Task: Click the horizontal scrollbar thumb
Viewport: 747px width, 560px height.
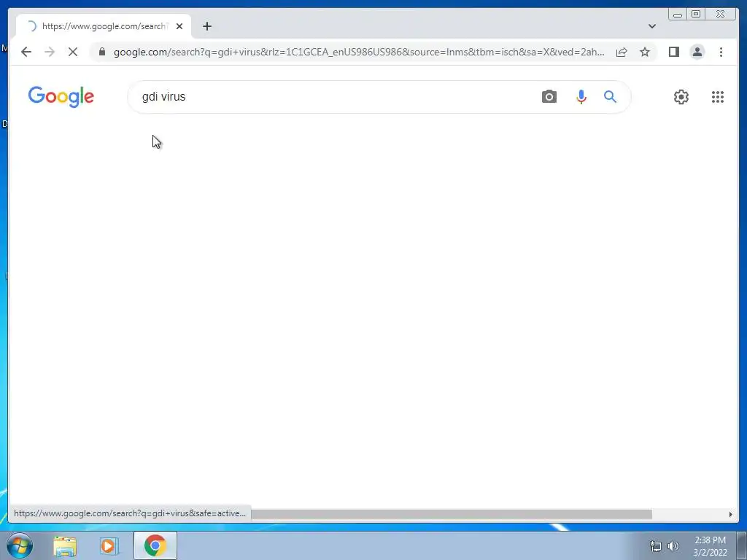Action: 451,514
